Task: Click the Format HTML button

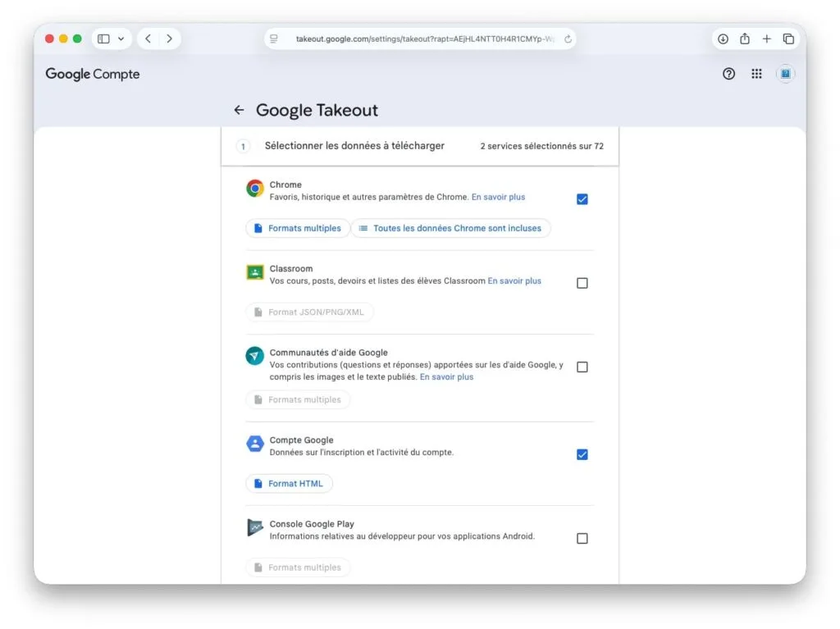Action: pos(289,483)
